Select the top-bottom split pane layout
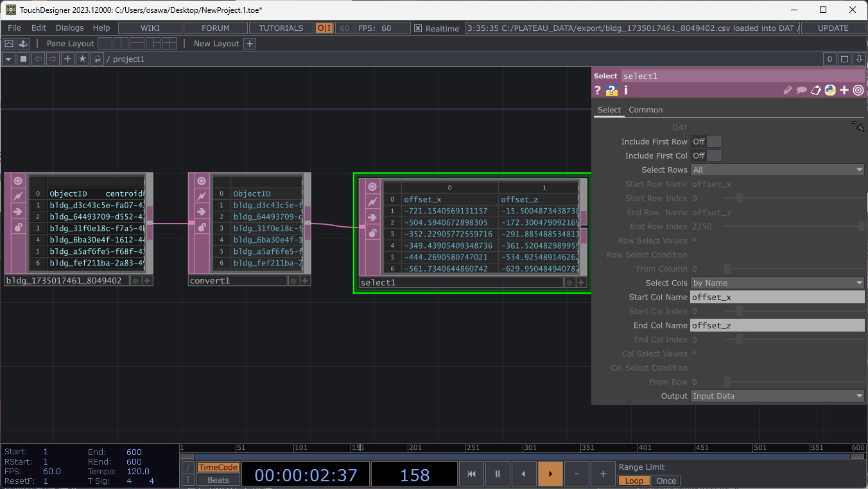Screen dimensions: 868x489 point(137,44)
